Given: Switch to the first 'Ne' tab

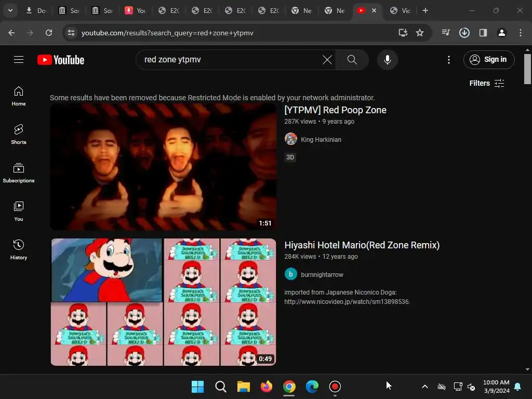Looking at the screenshot, I should point(302,10).
